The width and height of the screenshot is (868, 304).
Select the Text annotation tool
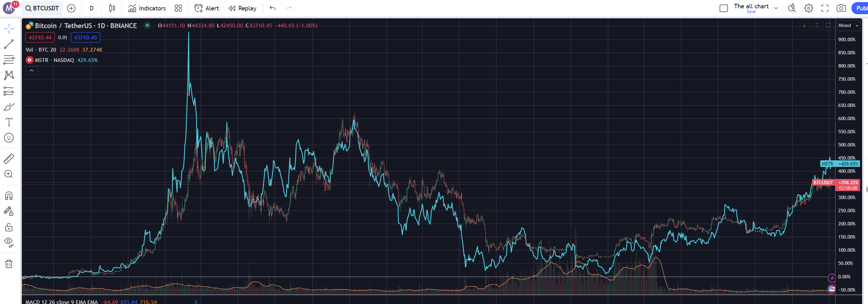(x=9, y=122)
